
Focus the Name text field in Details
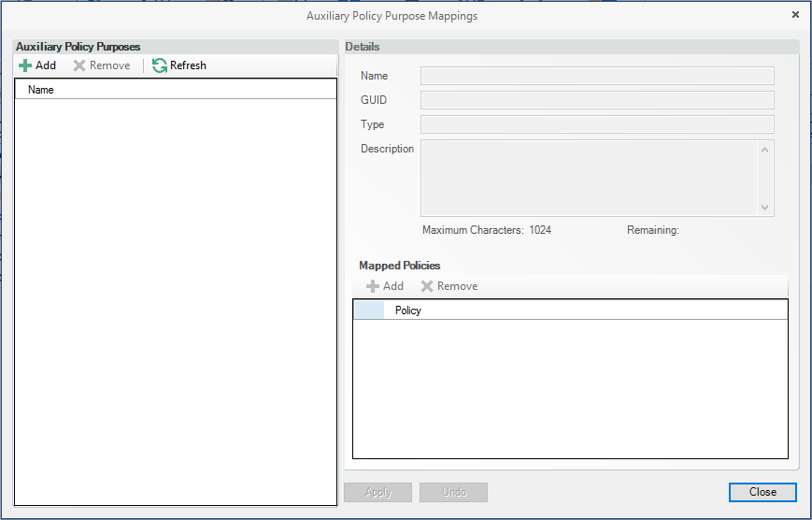click(x=597, y=76)
